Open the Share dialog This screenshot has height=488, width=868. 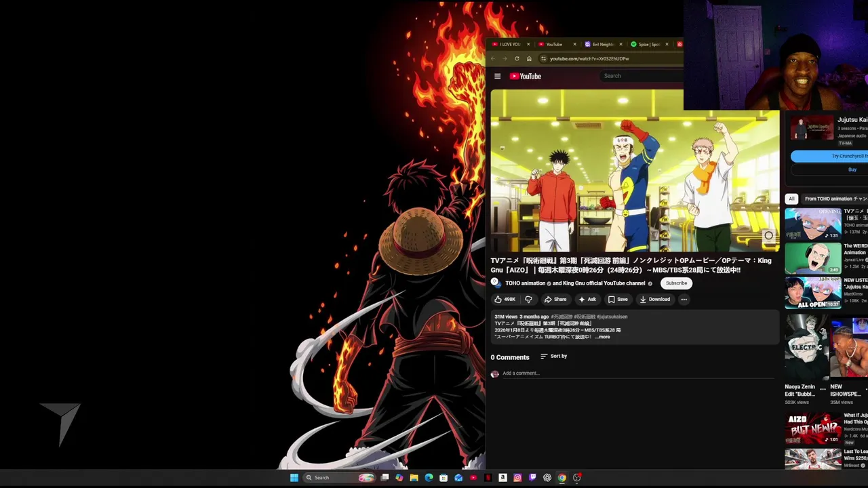(x=555, y=299)
